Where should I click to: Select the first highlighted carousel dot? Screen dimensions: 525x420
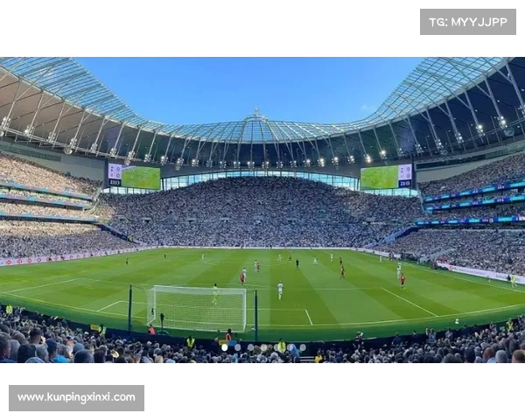coord(225,347)
